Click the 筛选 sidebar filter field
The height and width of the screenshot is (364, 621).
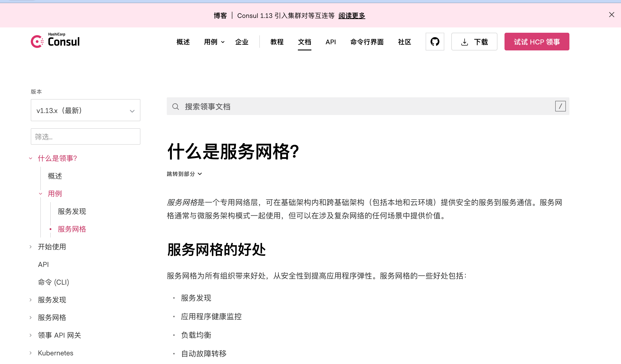coord(85,136)
